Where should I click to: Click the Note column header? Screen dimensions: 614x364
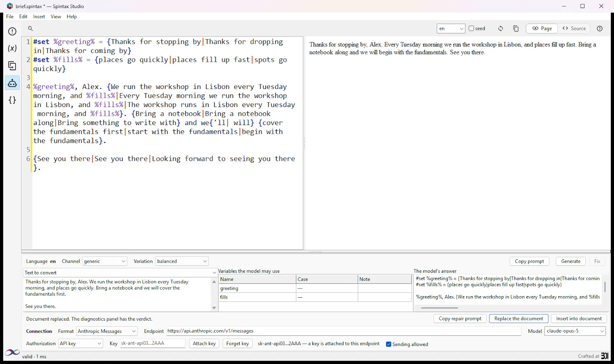pos(385,279)
